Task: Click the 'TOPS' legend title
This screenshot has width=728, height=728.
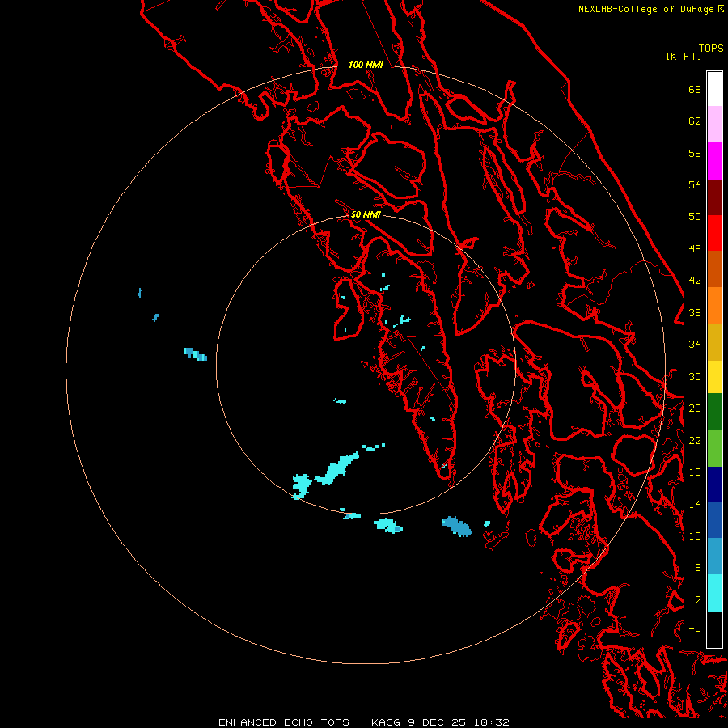Action: pyautogui.click(x=711, y=49)
